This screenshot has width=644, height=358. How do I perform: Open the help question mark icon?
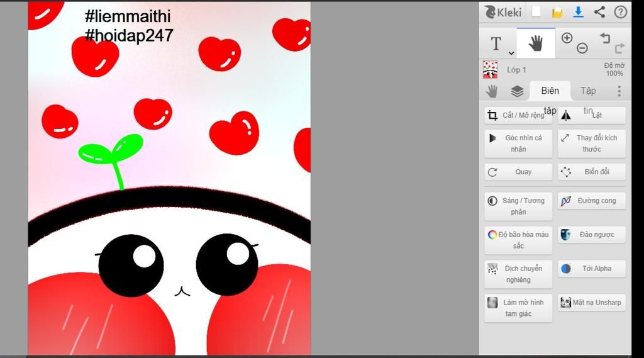[620, 12]
